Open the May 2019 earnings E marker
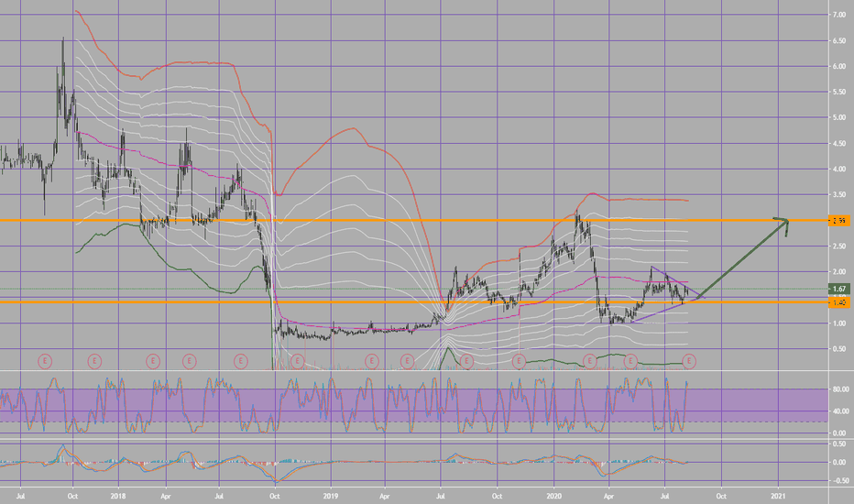The height and width of the screenshot is (504, 854). 408,361
